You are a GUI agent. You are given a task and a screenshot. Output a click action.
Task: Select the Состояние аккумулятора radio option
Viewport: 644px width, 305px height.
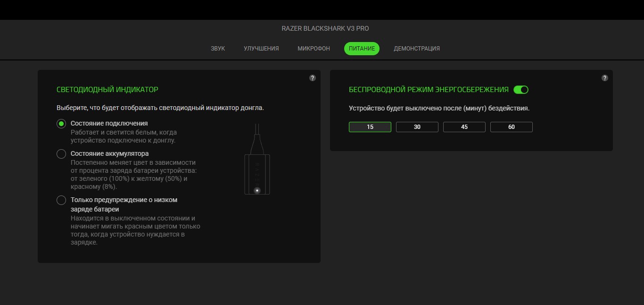pos(61,154)
